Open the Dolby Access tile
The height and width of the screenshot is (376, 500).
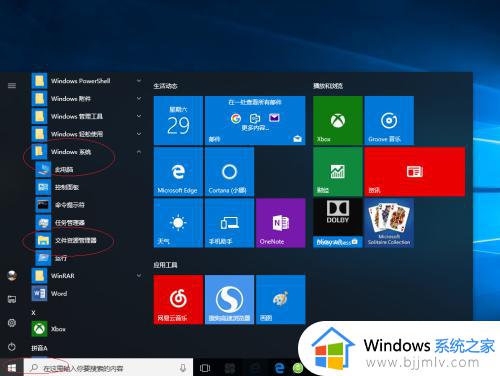point(338,223)
